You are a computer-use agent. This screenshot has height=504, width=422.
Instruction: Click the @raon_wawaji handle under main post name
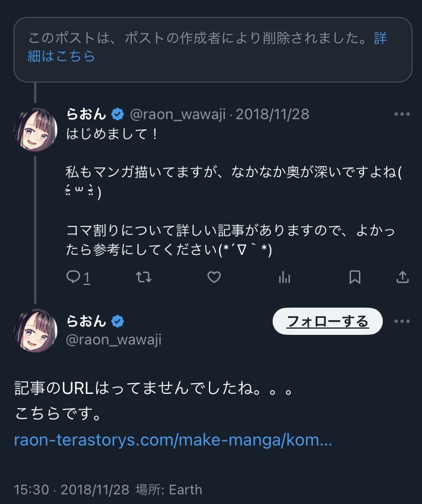point(114,339)
